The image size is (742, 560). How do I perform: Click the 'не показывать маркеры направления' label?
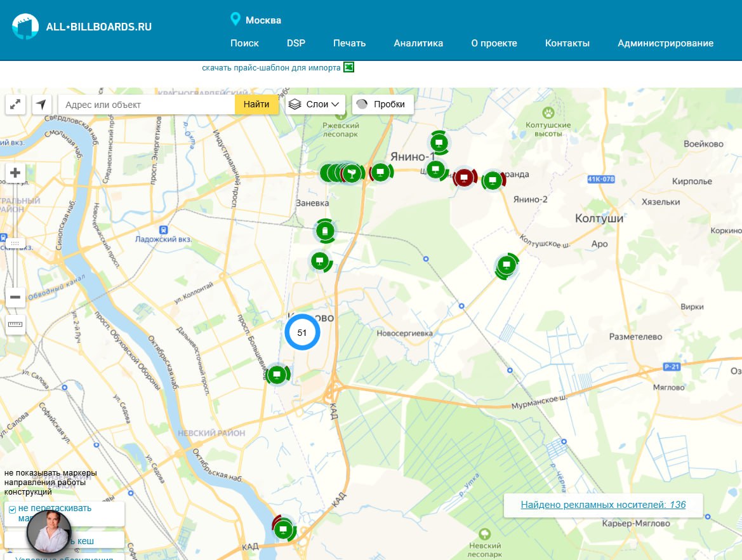click(51, 483)
